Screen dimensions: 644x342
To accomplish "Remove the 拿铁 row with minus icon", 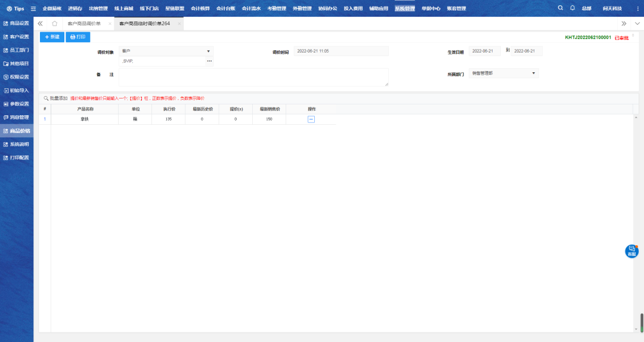I will click(x=311, y=119).
